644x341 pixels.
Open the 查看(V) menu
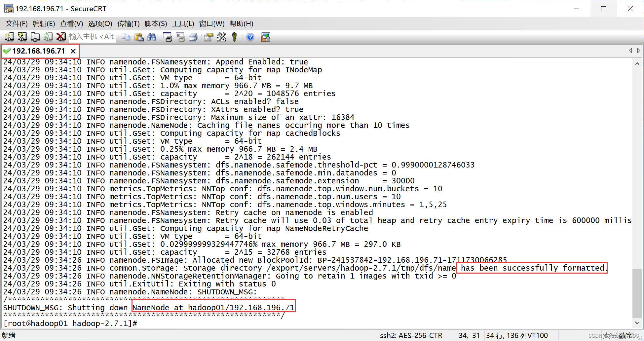coord(71,24)
